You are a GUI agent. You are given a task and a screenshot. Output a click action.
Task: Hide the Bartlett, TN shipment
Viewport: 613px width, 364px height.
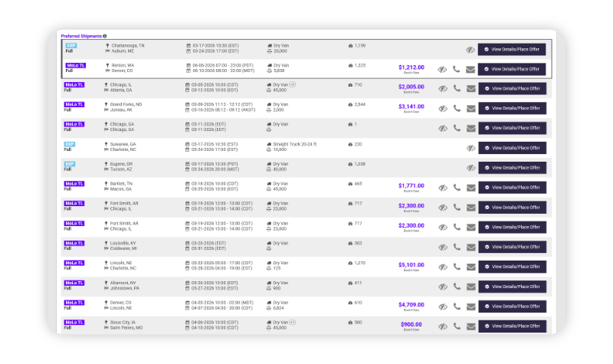(443, 188)
